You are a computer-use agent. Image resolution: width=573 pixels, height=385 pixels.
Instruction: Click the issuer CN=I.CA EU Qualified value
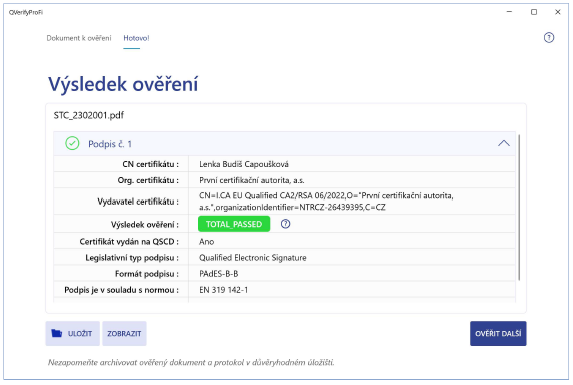(x=326, y=201)
